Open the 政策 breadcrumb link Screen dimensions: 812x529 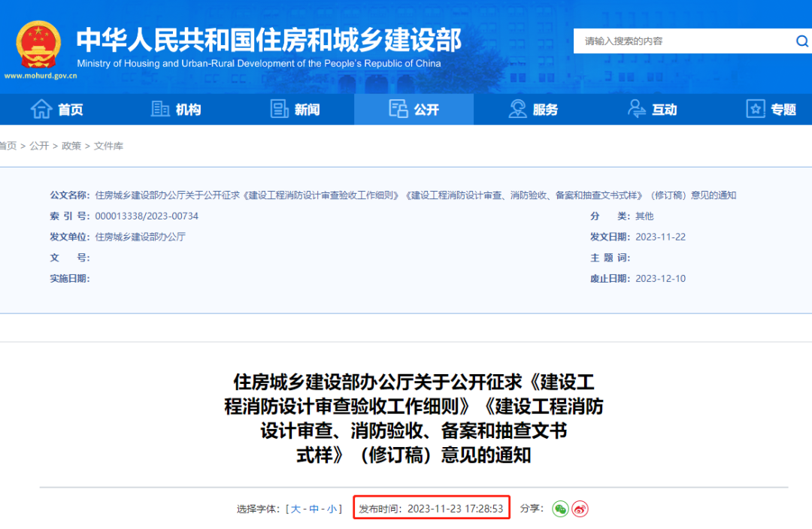71,146
